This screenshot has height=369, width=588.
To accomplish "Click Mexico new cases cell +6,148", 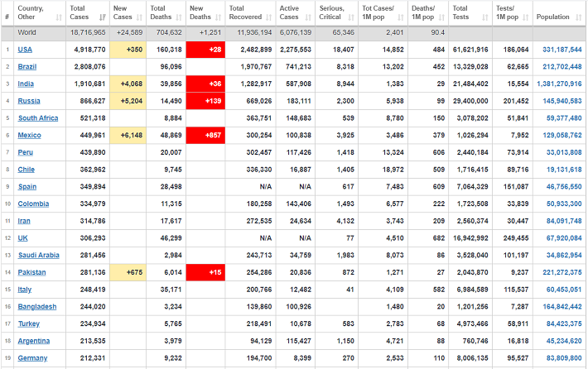I will (x=128, y=135).
